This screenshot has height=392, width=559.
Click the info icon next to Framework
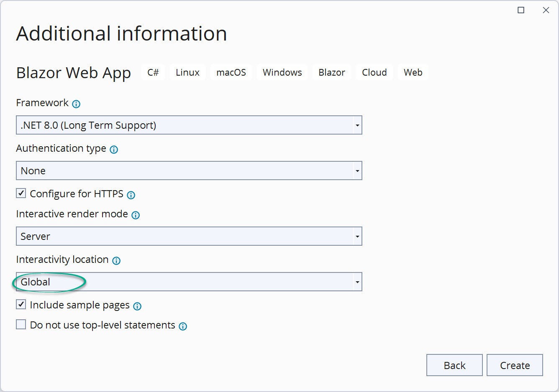[76, 104]
